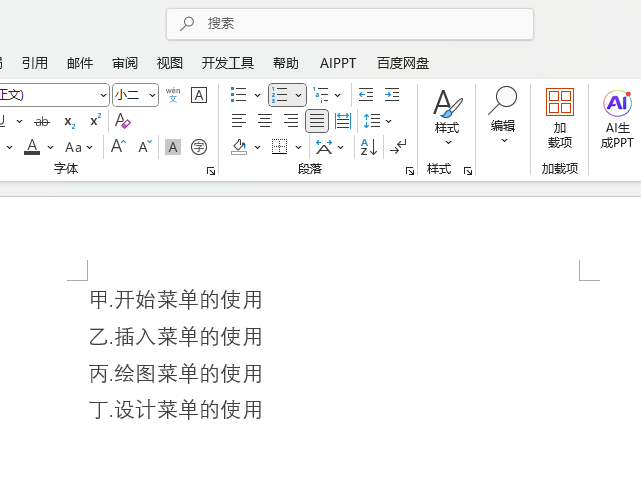Expand the numbering options arrow
641x495 pixels.
tap(298, 95)
